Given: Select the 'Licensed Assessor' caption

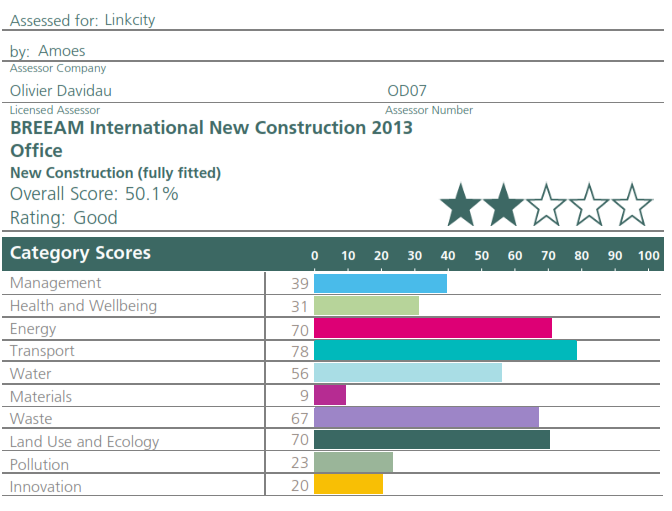Looking at the screenshot, I should pyautogui.click(x=55, y=110).
